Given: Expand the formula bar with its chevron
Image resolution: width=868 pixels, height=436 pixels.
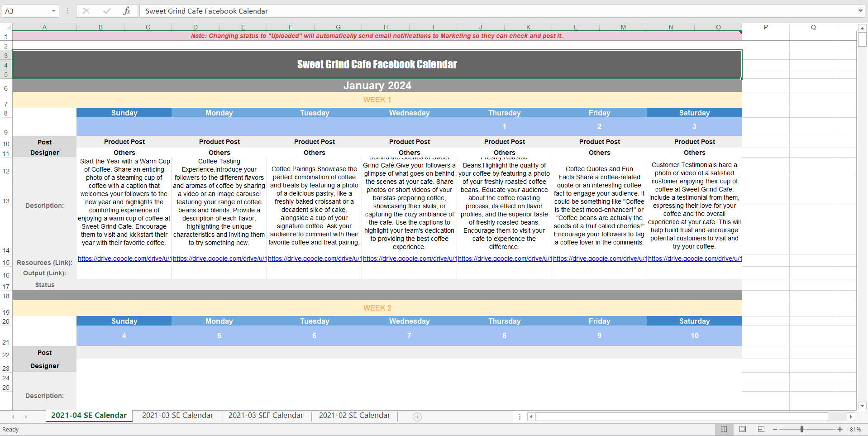Looking at the screenshot, I should coord(860,11).
